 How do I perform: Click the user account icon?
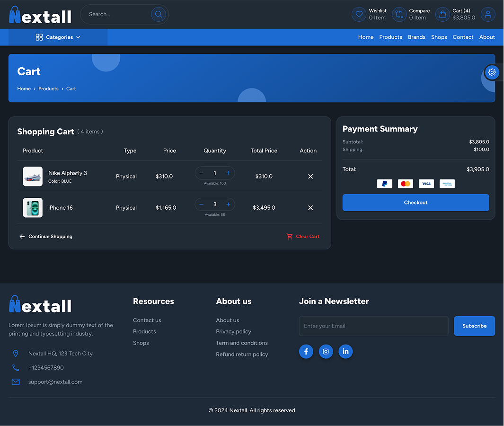point(488,14)
